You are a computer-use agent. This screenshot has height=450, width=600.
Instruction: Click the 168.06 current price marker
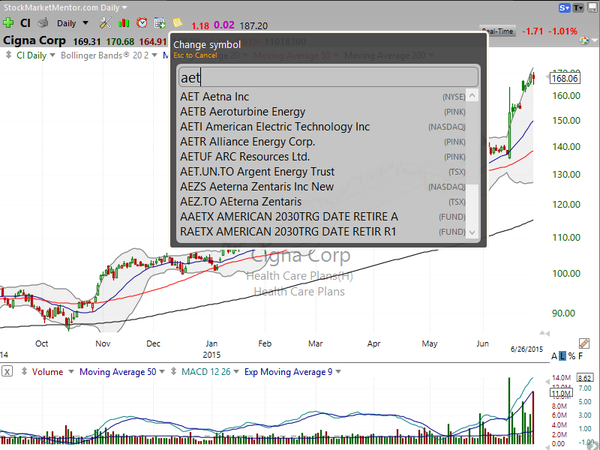(565, 78)
